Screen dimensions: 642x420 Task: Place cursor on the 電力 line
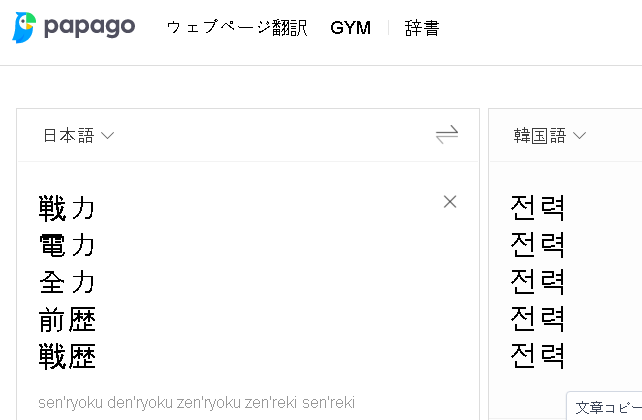(67, 245)
